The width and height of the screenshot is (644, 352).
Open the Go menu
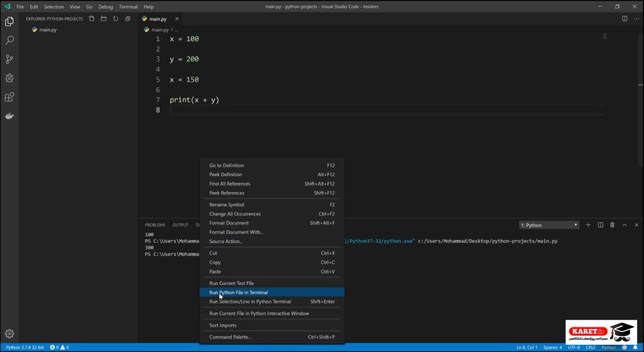tap(89, 6)
